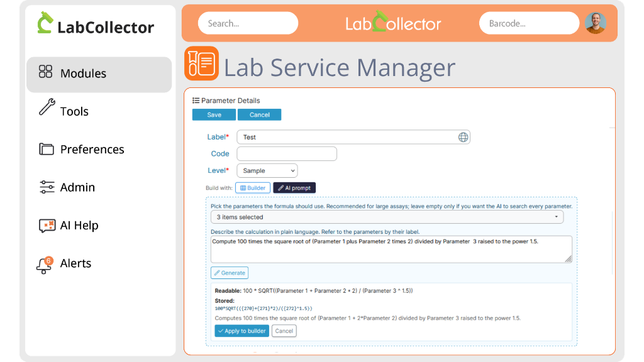Click the calculation description text area

(391, 249)
